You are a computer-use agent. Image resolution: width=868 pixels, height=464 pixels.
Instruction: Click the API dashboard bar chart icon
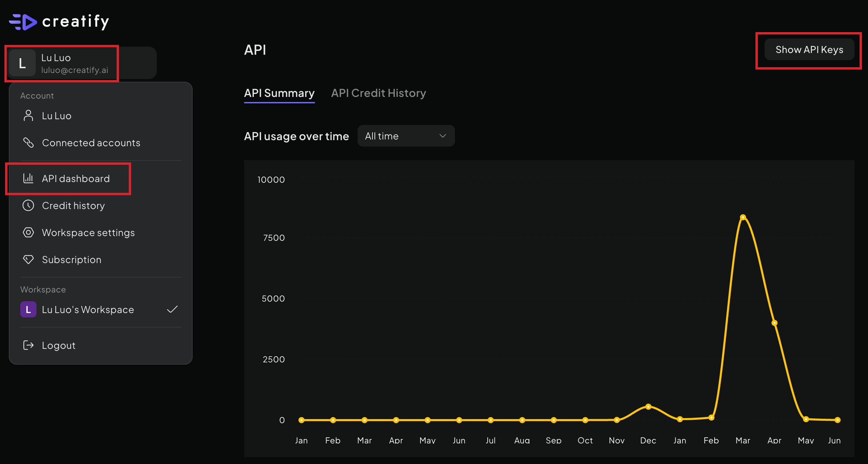point(28,178)
